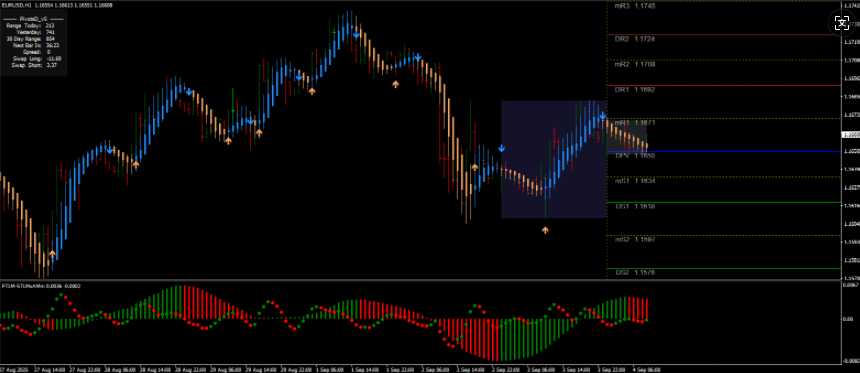Click the blue down arrow at the chart's highest peak
This screenshot has height=373, width=860.
(356, 35)
